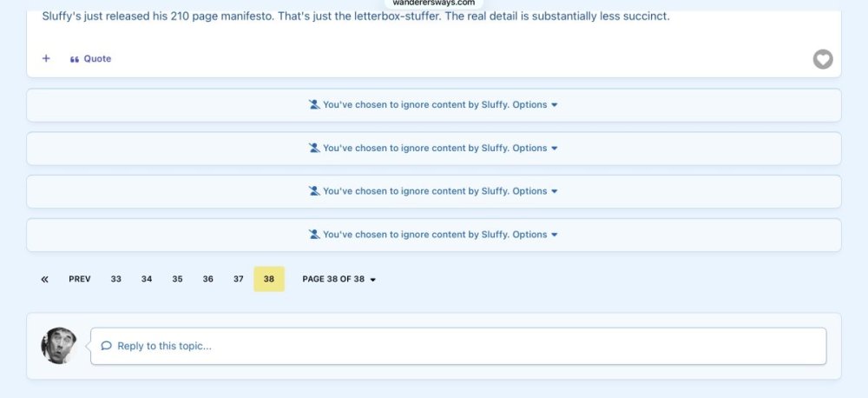
Task: Click the ignored-user icon on third Sluffy notice
Action: (314, 190)
